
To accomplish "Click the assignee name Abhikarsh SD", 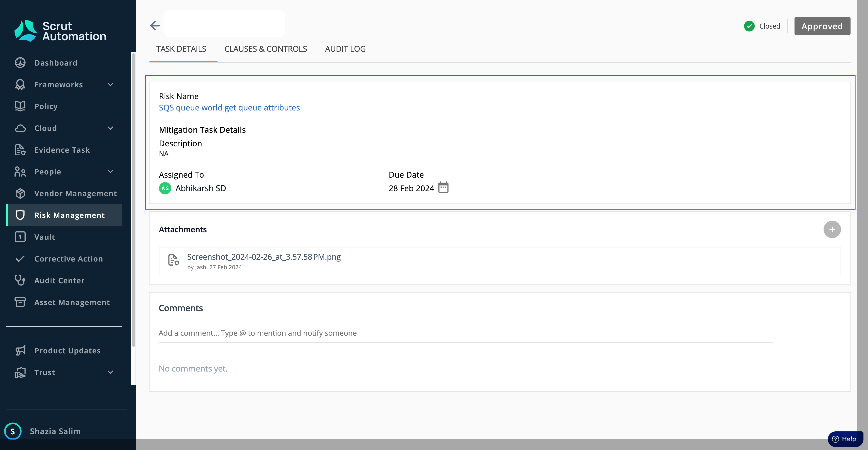I will click(x=200, y=188).
